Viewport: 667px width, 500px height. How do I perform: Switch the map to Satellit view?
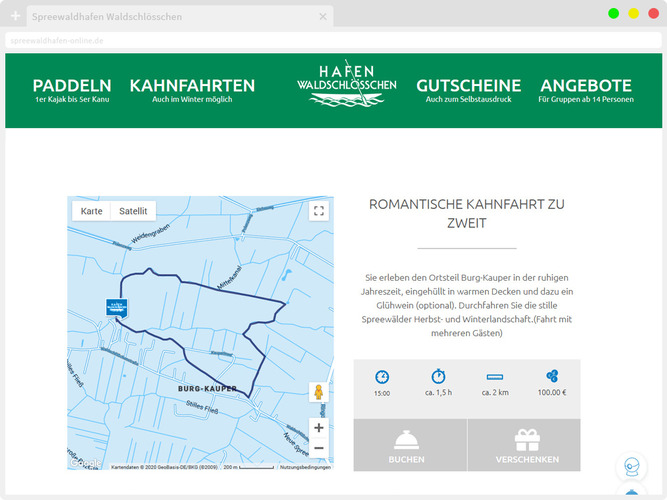(133, 211)
